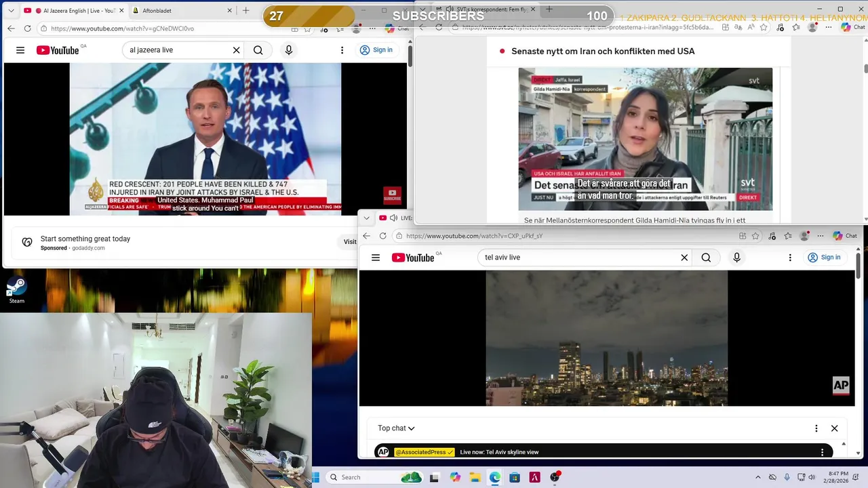Screen dimensions: 868x488
Task: Open pinned message options dots
Action: tap(823, 452)
